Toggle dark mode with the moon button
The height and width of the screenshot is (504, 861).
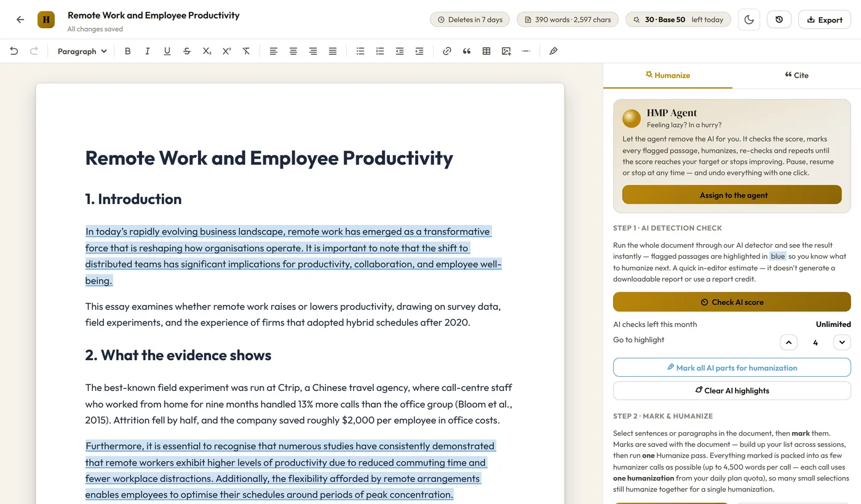[x=749, y=20]
